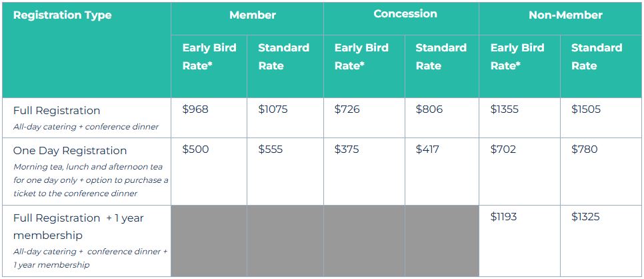Image resolution: width=644 pixels, height=279 pixels.
Task: Select the $726 concession price
Action: 347,109
